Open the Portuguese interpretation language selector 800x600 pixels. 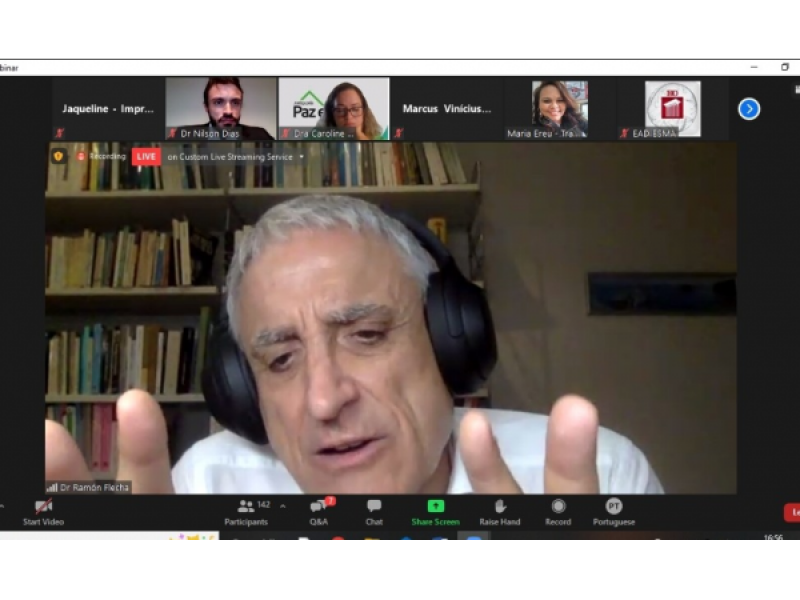pos(614,512)
